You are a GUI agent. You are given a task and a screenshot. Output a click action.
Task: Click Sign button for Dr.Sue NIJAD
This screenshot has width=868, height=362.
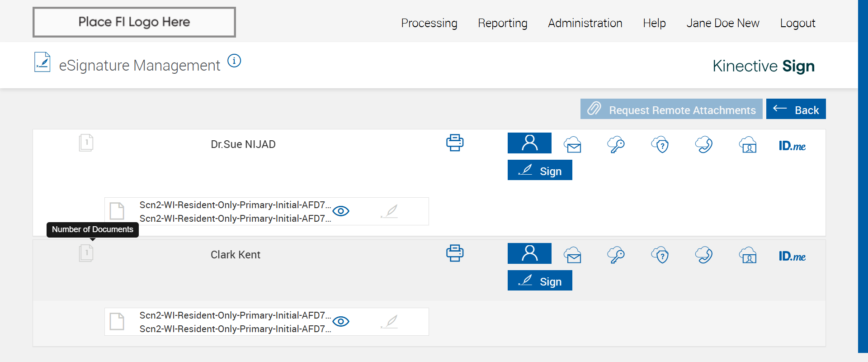pyautogui.click(x=540, y=170)
